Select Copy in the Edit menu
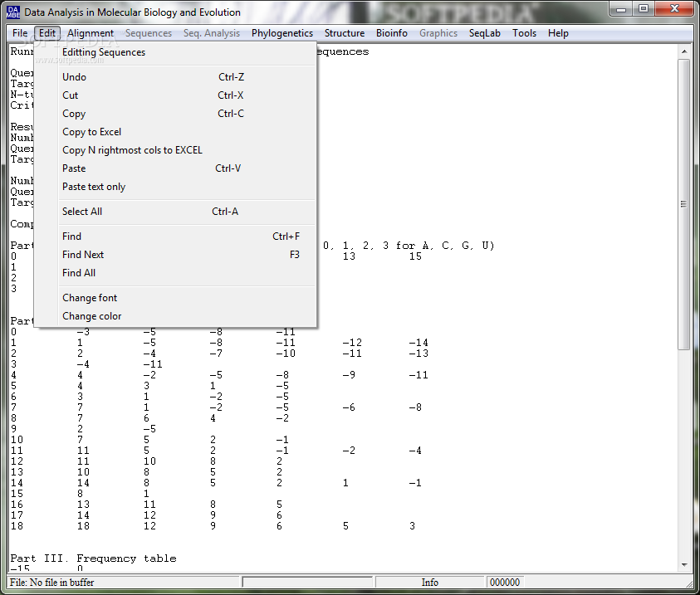The image size is (700, 595). point(175,114)
